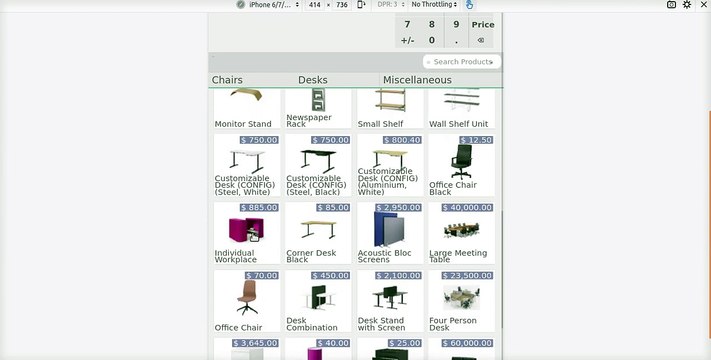Add the $70.00 Office Chair product
711x360 pixels.
click(x=247, y=301)
